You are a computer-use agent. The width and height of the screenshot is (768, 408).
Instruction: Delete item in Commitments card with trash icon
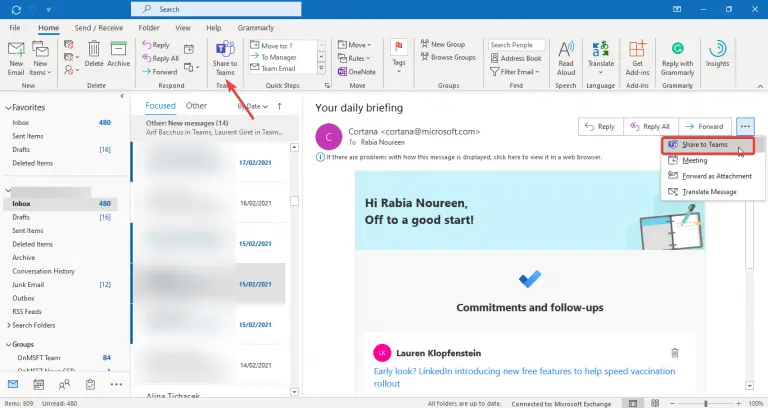pos(675,353)
